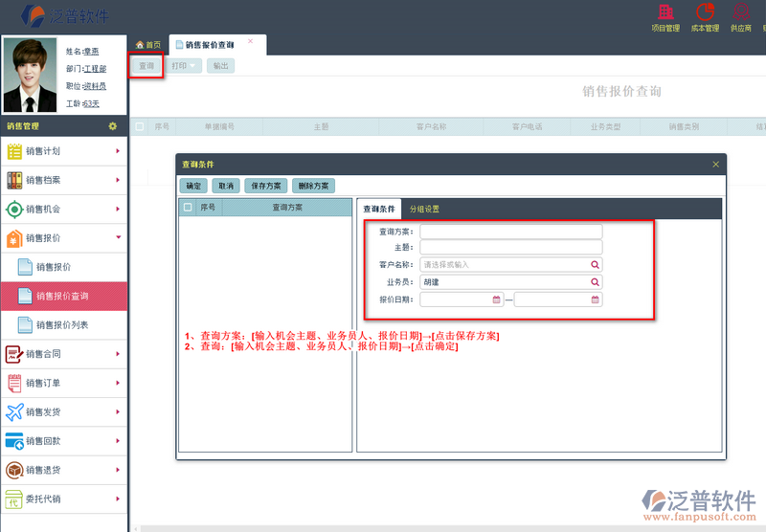
Task: Close the 销售报价查询 tab
Action: tap(250, 41)
